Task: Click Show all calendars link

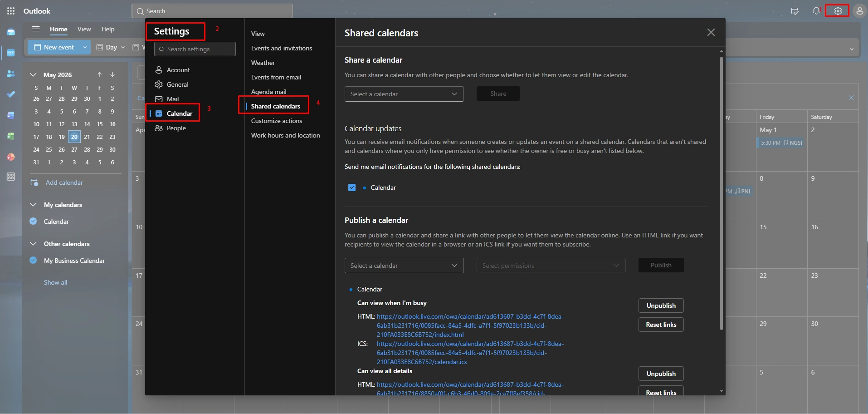Action: [x=55, y=282]
